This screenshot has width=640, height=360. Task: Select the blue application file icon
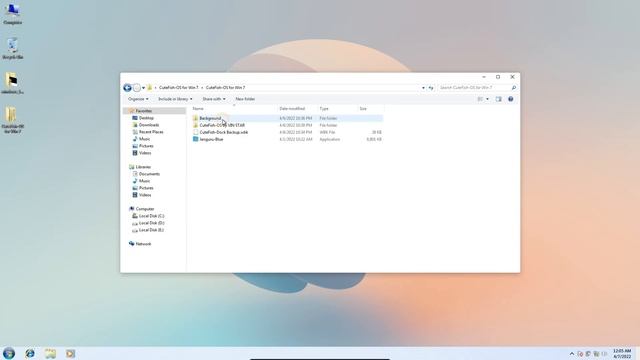[196, 139]
